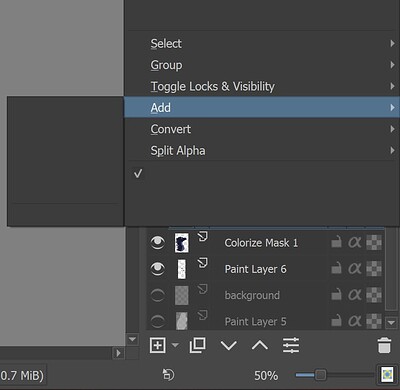Lock the Paint Layer 5 layer

(x=336, y=321)
